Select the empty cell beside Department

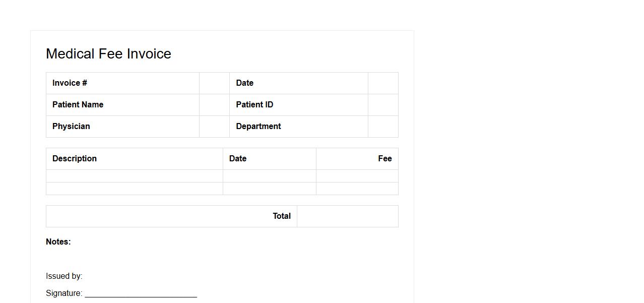pyautogui.click(x=383, y=127)
